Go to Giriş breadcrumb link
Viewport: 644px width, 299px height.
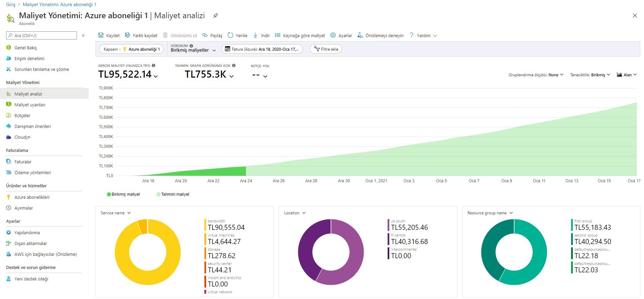click(x=11, y=4)
